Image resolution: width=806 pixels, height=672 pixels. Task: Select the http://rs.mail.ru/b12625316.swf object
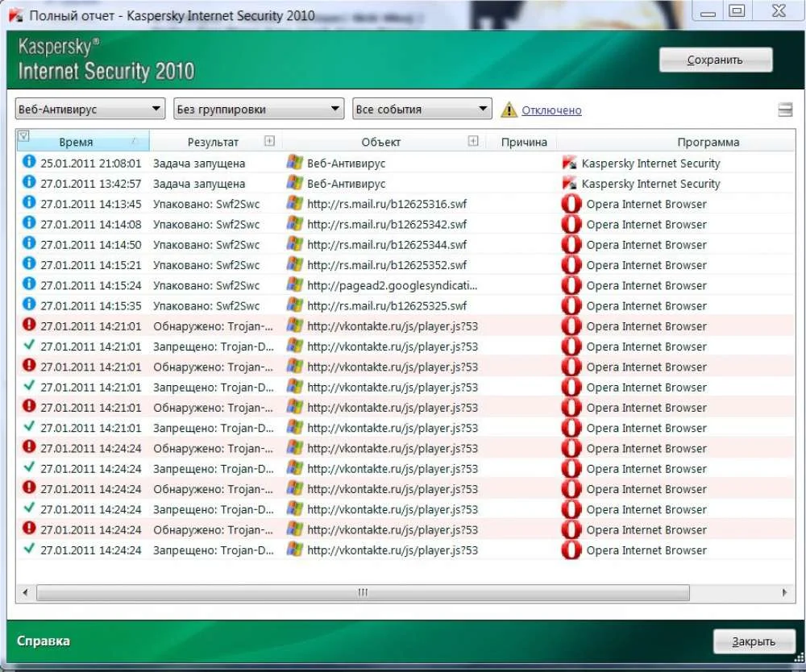tap(387, 204)
